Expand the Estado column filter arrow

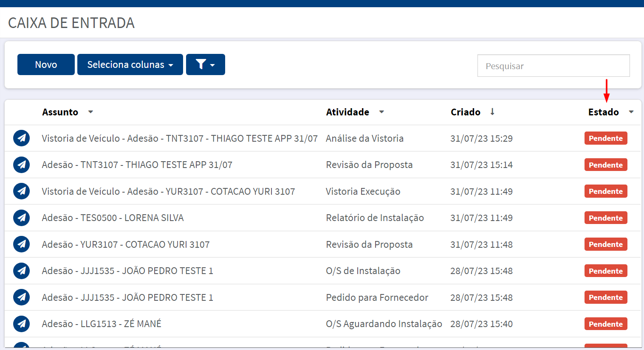[x=631, y=112]
